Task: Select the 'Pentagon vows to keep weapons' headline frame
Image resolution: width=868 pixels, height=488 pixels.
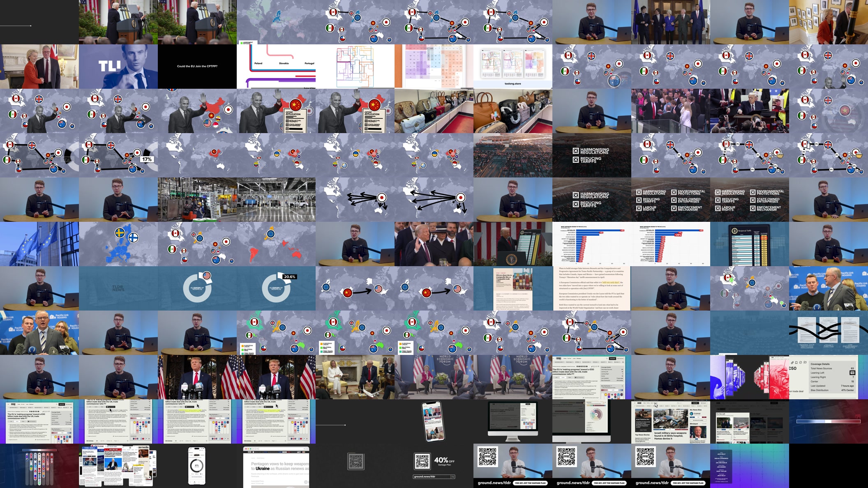Action: (x=276, y=466)
